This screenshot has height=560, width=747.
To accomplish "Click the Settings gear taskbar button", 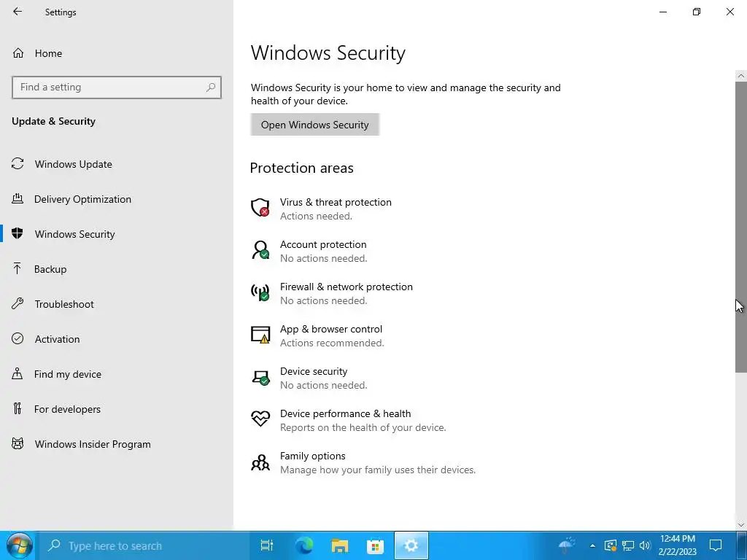I will [x=411, y=545].
